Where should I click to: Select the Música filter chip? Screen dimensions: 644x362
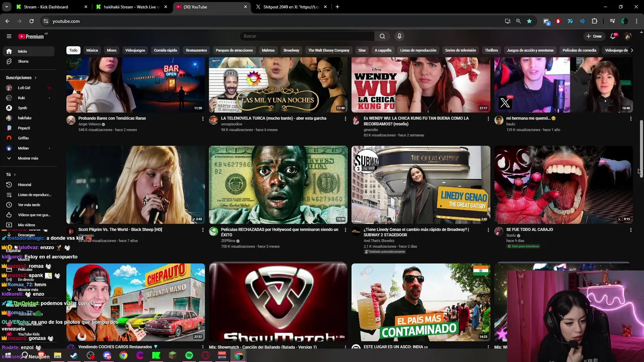point(92,50)
